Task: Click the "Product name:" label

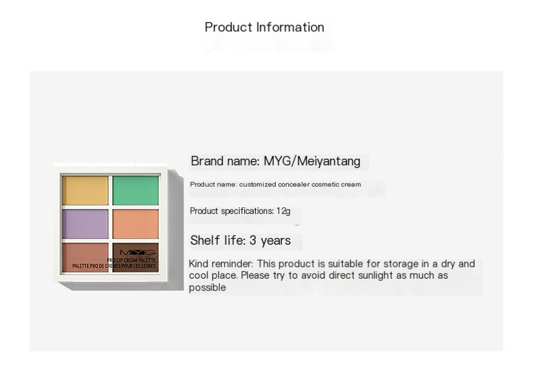Action: [x=213, y=185]
